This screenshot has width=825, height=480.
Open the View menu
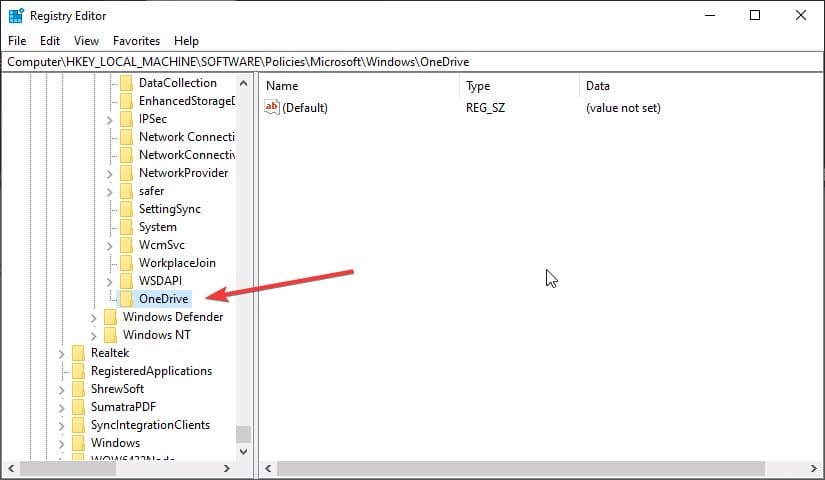[x=86, y=41]
